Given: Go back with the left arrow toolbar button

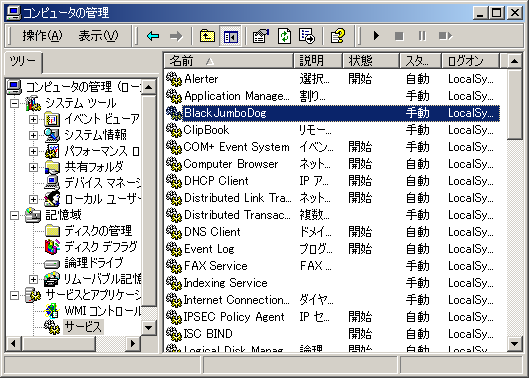Looking at the screenshot, I should 153,36.
